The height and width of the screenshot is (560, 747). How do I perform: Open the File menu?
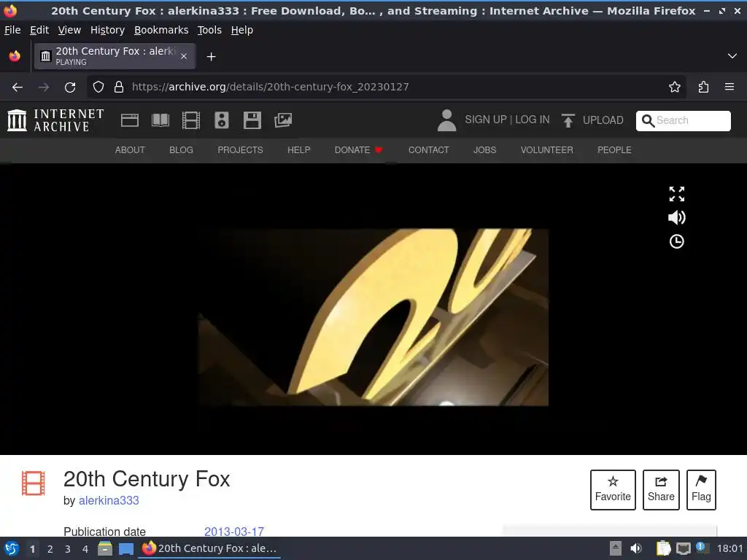click(x=12, y=30)
